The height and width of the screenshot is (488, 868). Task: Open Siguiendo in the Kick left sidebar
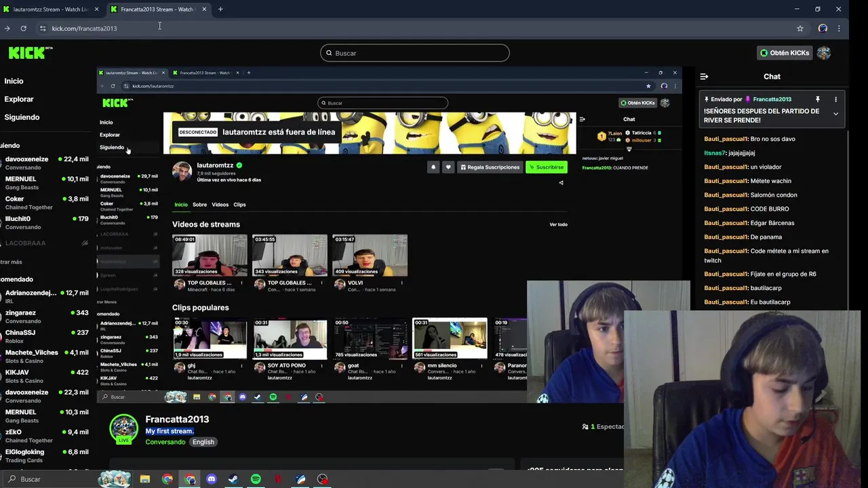[22, 117]
